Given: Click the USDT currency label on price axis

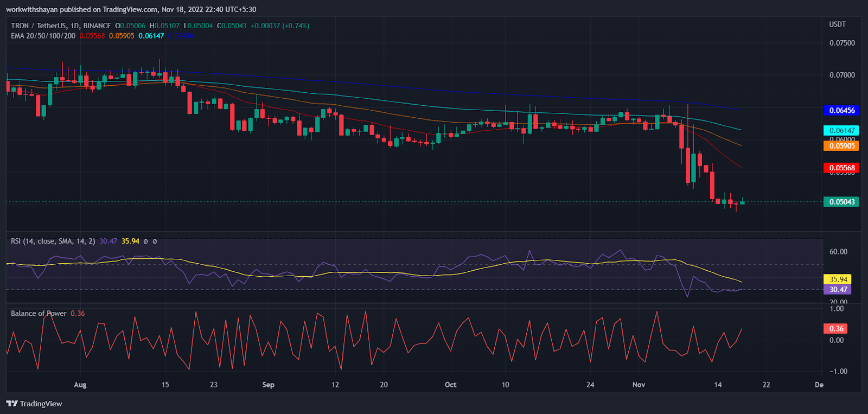Looking at the screenshot, I should pos(838,24).
